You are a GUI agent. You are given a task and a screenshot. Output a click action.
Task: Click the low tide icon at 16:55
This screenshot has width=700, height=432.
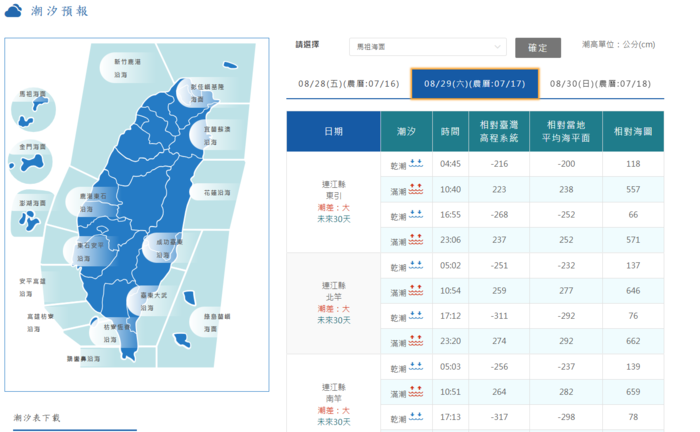pyautogui.click(x=416, y=214)
